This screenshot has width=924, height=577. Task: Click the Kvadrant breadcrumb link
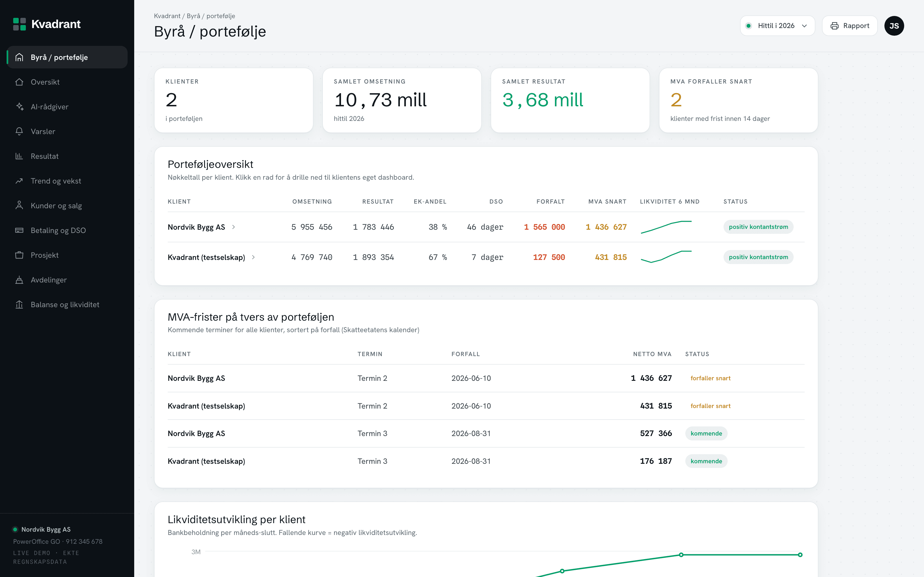[x=167, y=16]
